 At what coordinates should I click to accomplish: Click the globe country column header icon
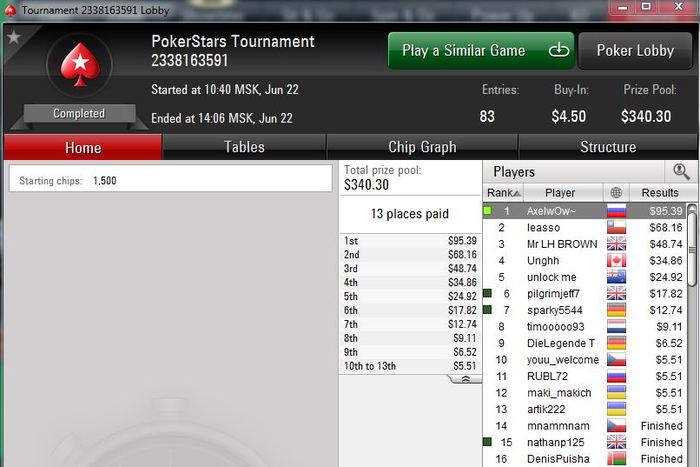[616, 192]
